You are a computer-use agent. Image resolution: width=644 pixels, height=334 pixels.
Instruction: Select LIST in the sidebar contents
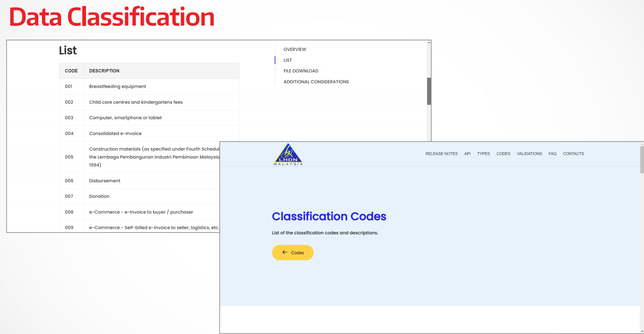[288, 60]
